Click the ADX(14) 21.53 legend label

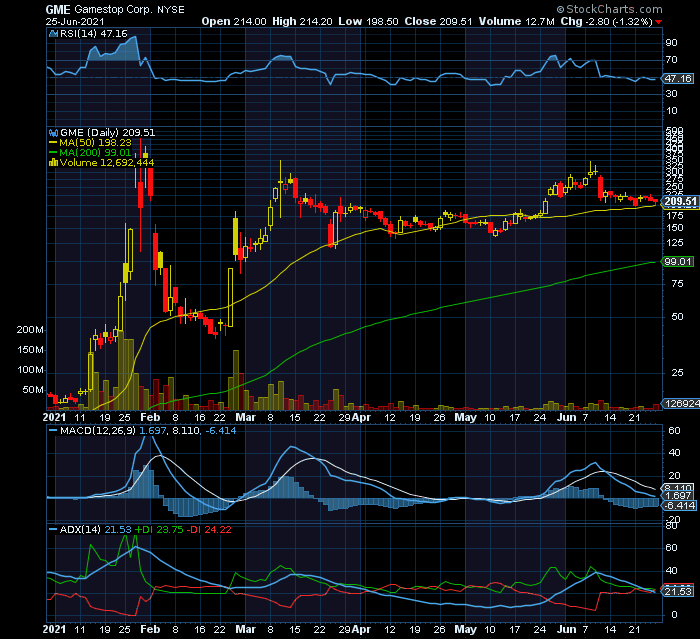[x=96, y=530]
